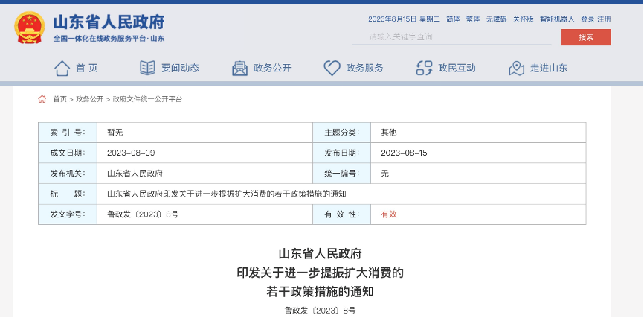Click the interaction icon for 政民互动

(x=424, y=68)
